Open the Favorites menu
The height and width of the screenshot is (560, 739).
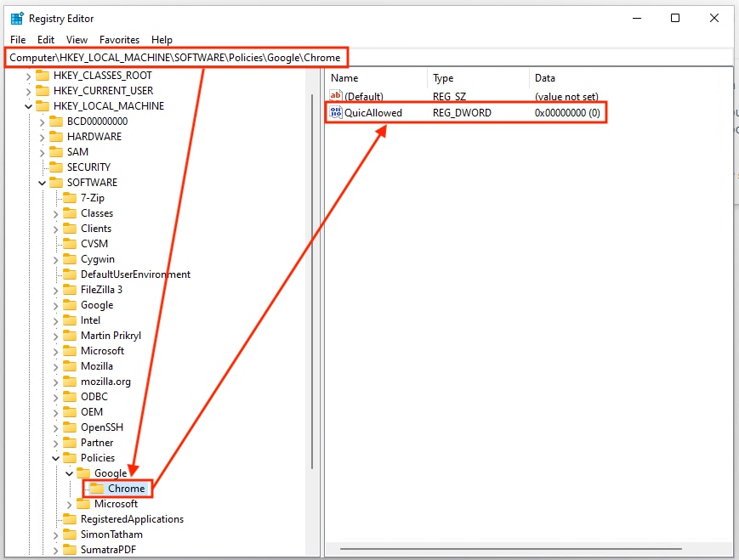[x=119, y=40]
